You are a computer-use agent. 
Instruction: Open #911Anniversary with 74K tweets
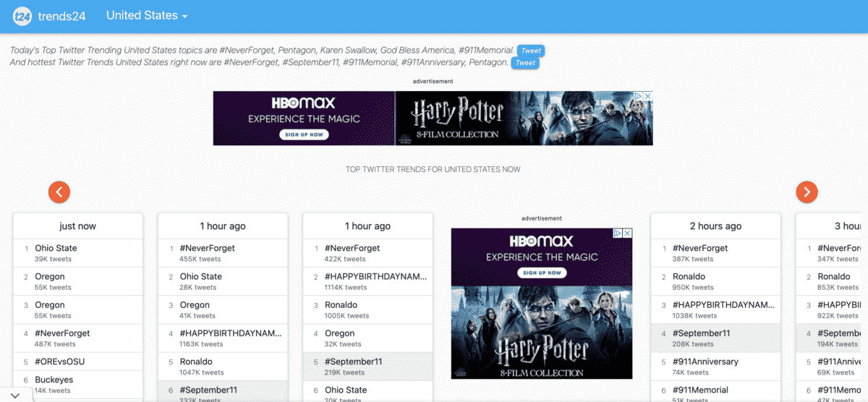[706, 362]
